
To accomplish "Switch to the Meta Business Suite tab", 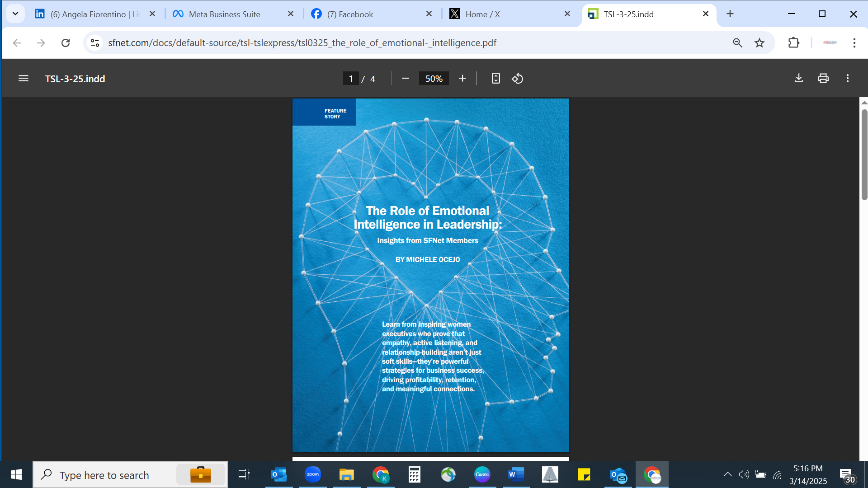I will [224, 14].
